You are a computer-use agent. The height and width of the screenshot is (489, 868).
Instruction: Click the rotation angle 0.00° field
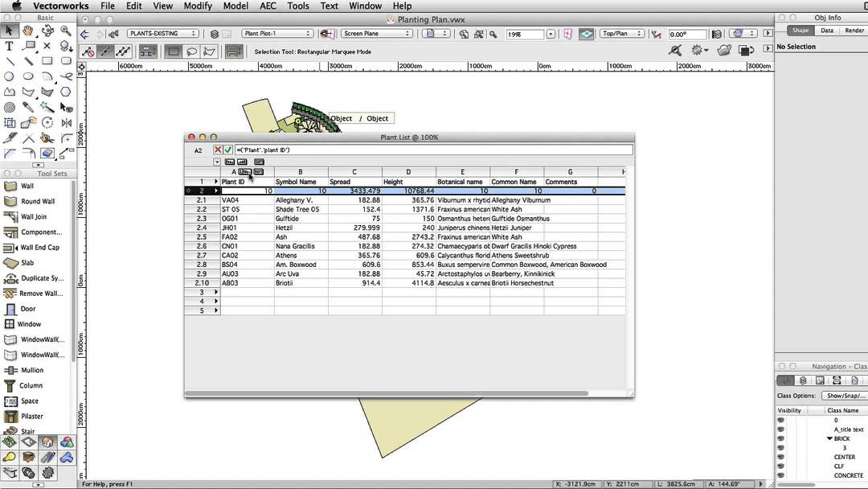tap(686, 35)
